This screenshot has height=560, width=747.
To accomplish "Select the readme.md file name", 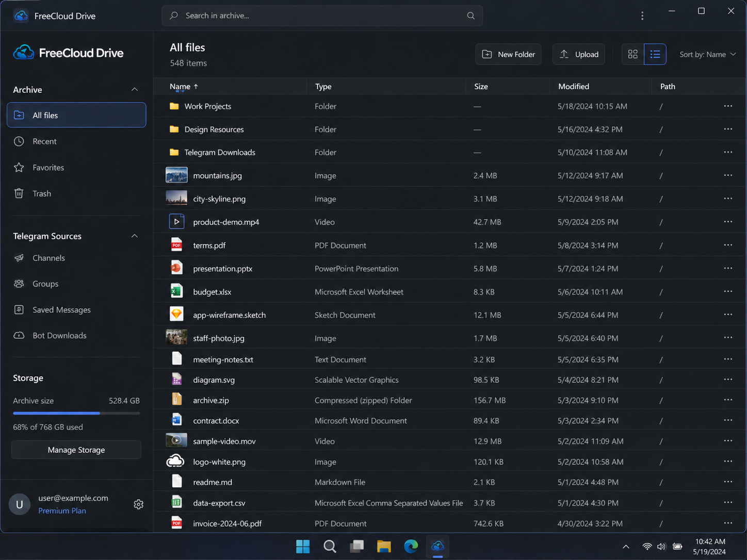I will (x=213, y=482).
